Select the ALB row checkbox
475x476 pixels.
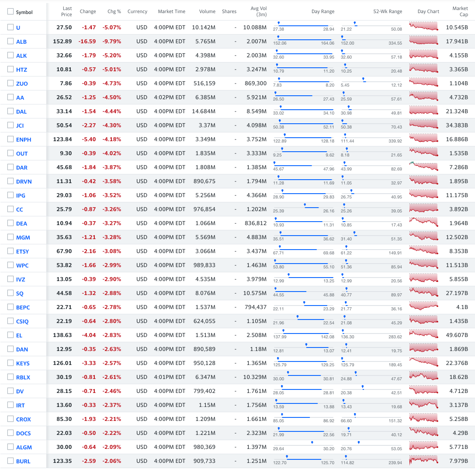(x=10, y=41)
